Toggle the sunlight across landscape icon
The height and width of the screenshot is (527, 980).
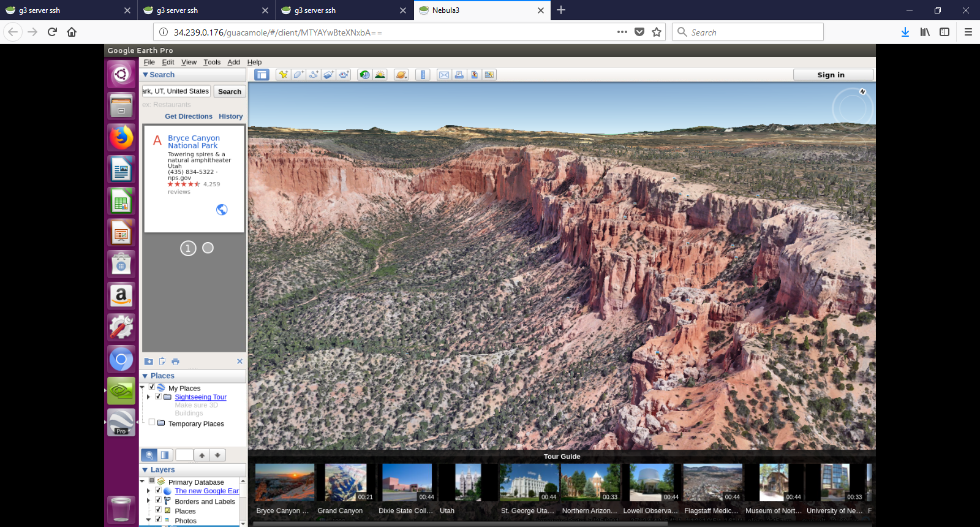[380, 75]
